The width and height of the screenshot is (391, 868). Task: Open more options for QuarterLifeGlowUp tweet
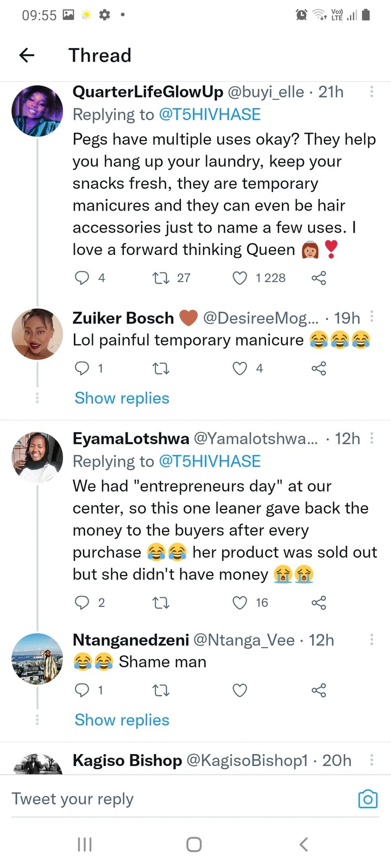[x=371, y=92]
